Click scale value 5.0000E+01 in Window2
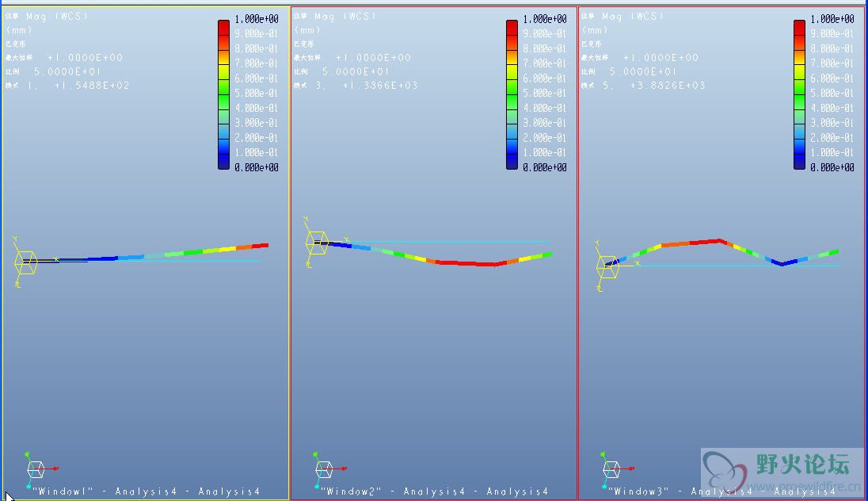 (x=356, y=71)
